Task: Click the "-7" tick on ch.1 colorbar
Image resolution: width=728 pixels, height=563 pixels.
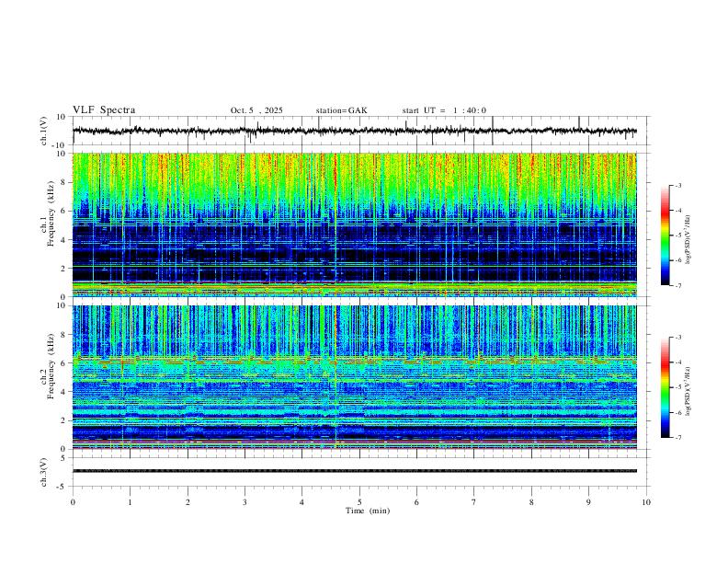Action: click(677, 285)
